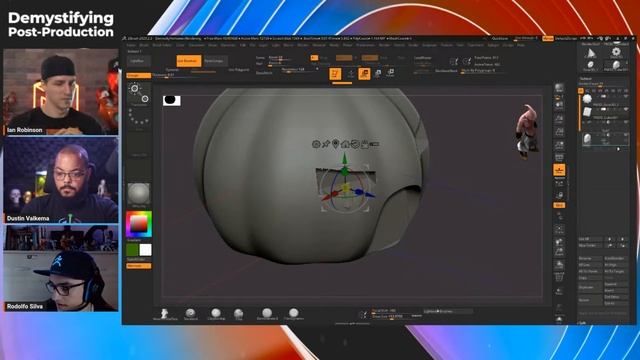640x360 pixels.
Task: Activate the Rotate mode icon on top shelf
Action: click(x=391, y=73)
